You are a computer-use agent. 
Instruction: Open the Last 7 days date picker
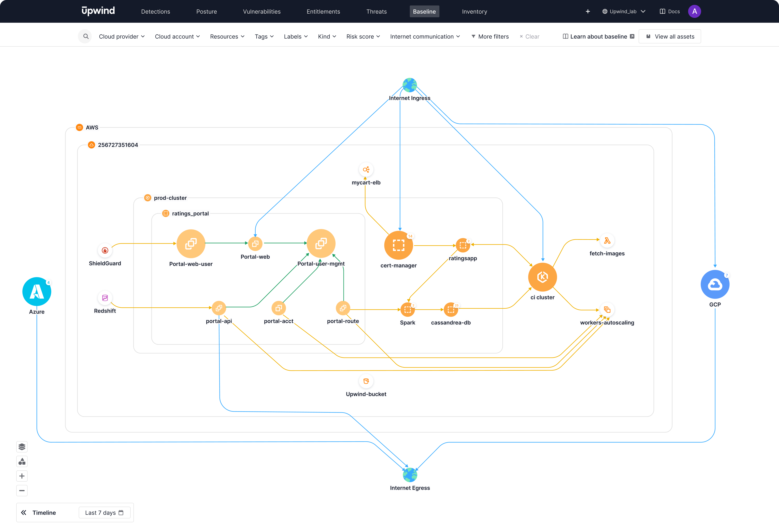point(104,513)
